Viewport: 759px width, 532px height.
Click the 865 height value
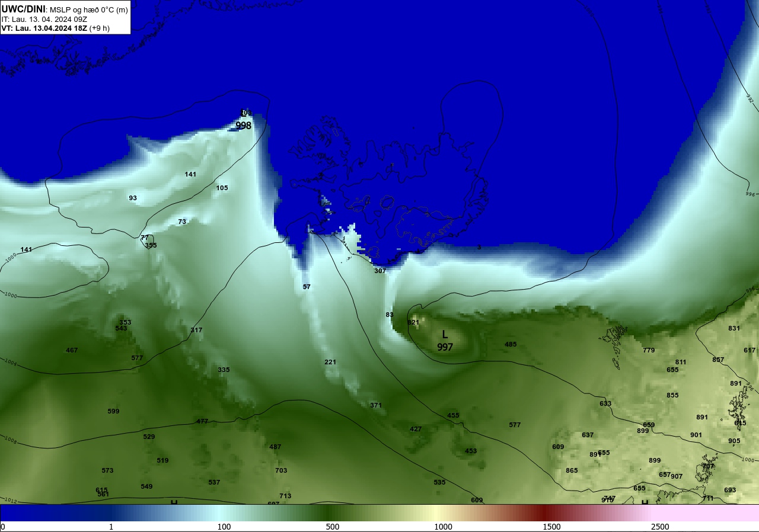coord(572,470)
